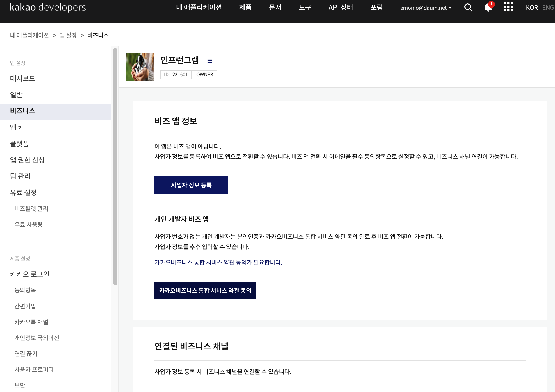The image size is (555, 392).
Task: Click the 인프런그램 app name heading
Action: [179, 60]
